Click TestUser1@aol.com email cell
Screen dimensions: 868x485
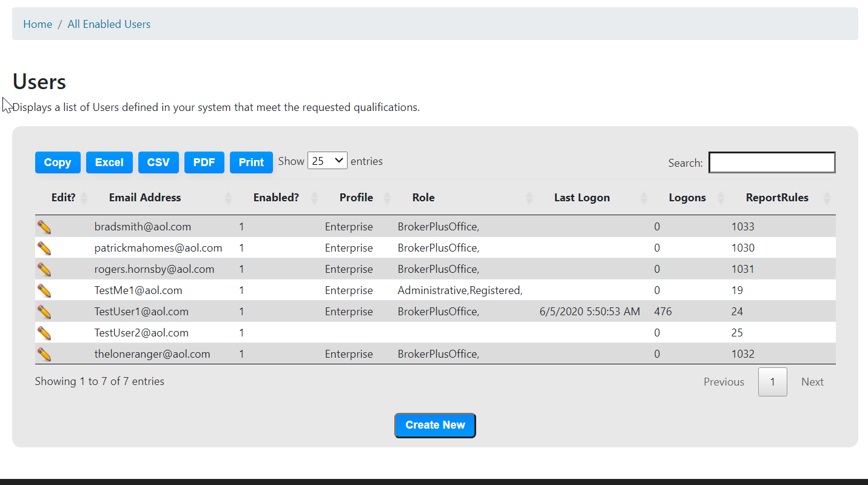point(141,312)
